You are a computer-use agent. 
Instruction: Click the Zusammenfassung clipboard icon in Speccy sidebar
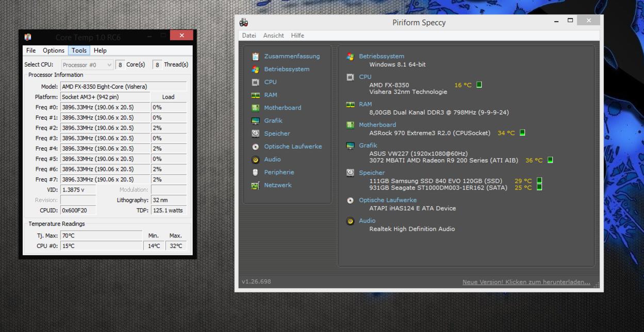(255, 56)
